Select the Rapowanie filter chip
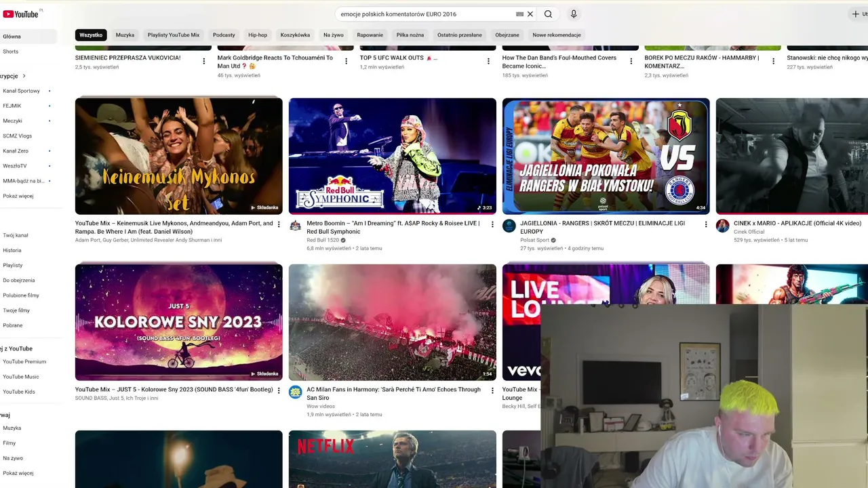 point(370,35)
